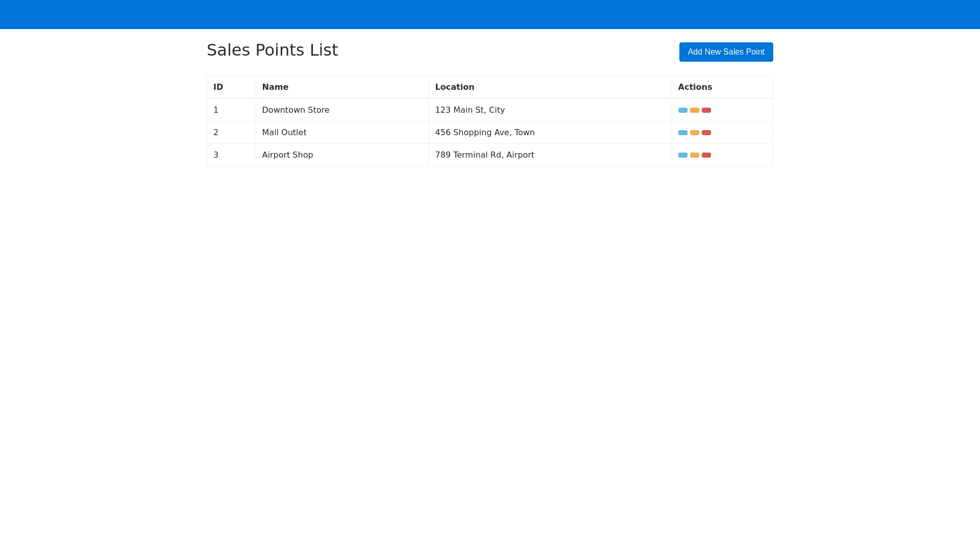Screen dimensions: 980x551
Task: Click blue action button for Airport Shop
Action: pyautogui.click(x=682, y=155)
